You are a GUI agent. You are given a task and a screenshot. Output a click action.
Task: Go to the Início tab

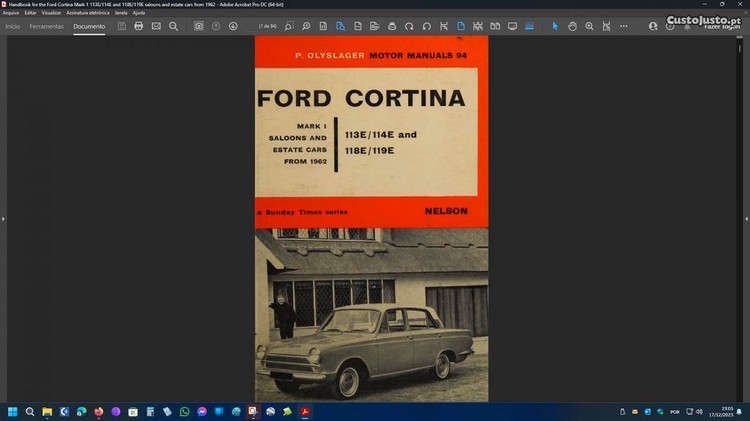coord(13,26)
